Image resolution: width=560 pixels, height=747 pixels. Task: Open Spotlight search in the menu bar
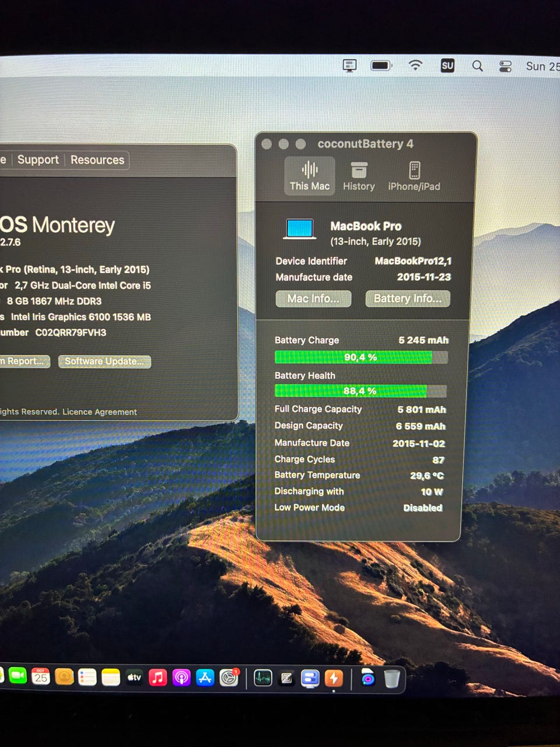[x=477, y=66]
